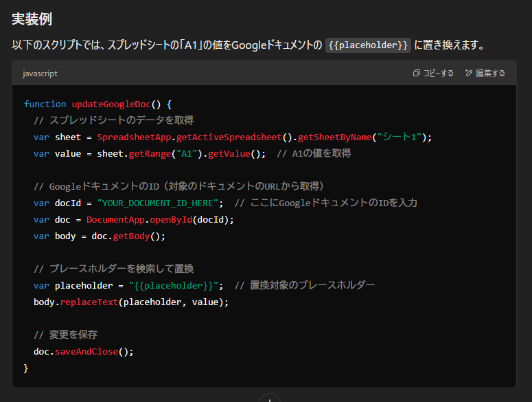Click the "{{placeholder}}" string in code
The image size is (532, 402).
(174, 286)
